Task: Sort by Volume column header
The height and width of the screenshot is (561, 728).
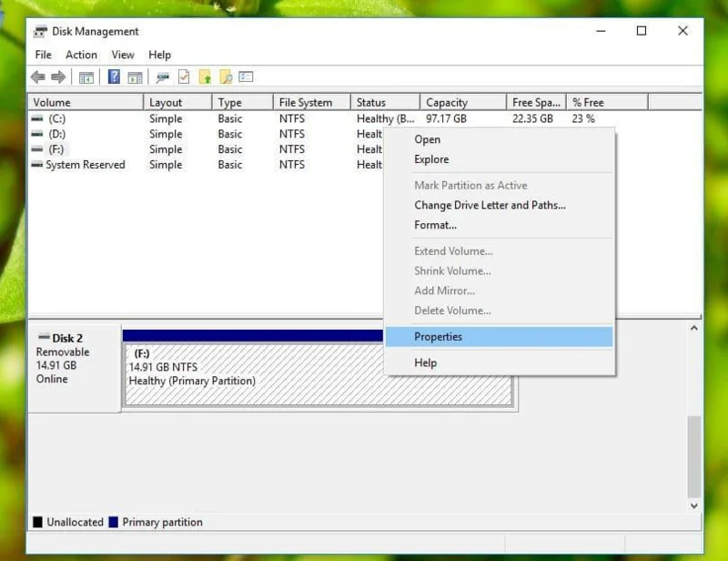Action: 86,102
